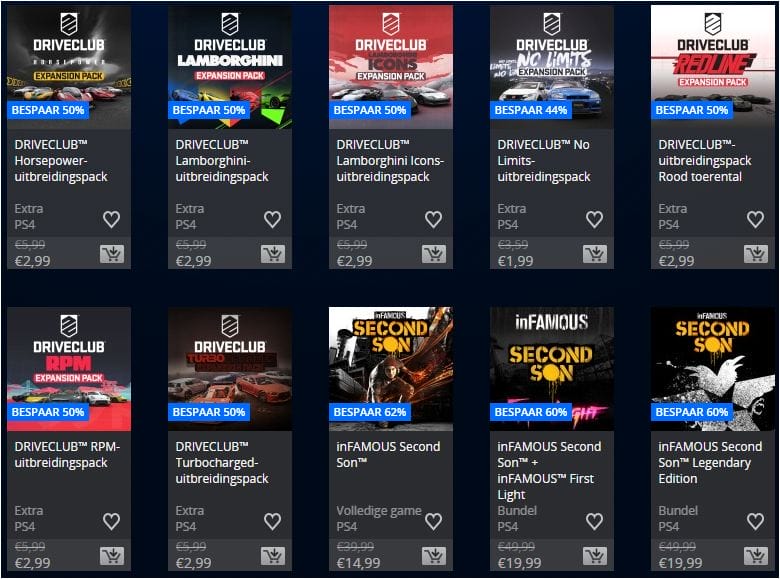Open inFAMOUS Second Son cover with character
Viewport: 780px width, 579px height.
(x=391, y=369)
